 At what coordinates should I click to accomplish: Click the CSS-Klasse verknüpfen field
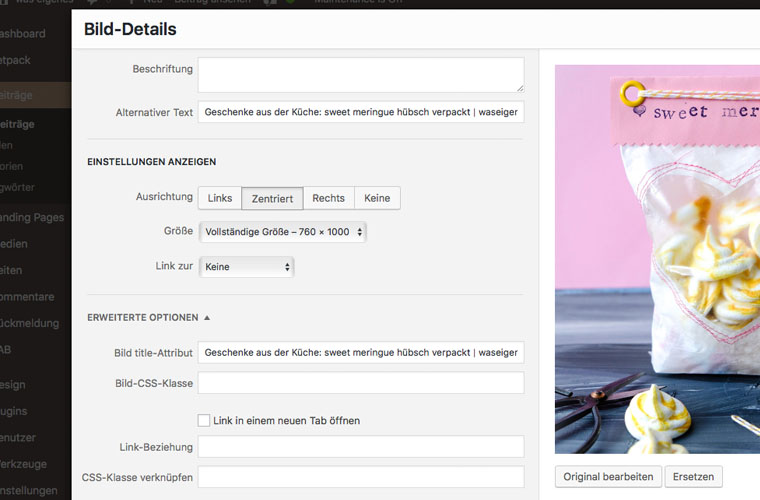[360, 477]
